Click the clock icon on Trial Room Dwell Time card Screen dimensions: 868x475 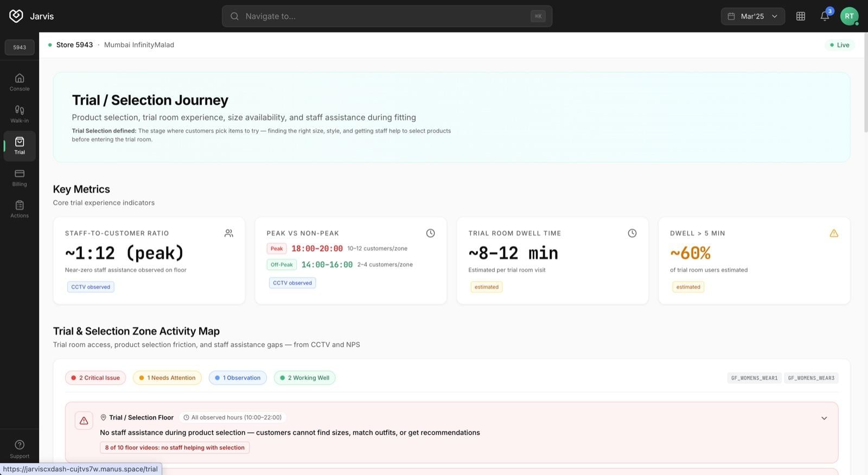(632, 233)
